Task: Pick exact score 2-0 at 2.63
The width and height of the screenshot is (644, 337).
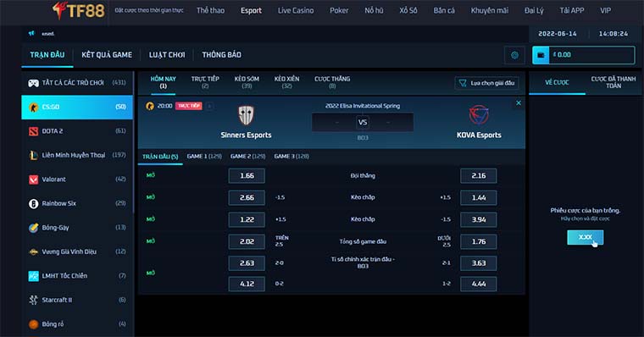Action: 247,263
